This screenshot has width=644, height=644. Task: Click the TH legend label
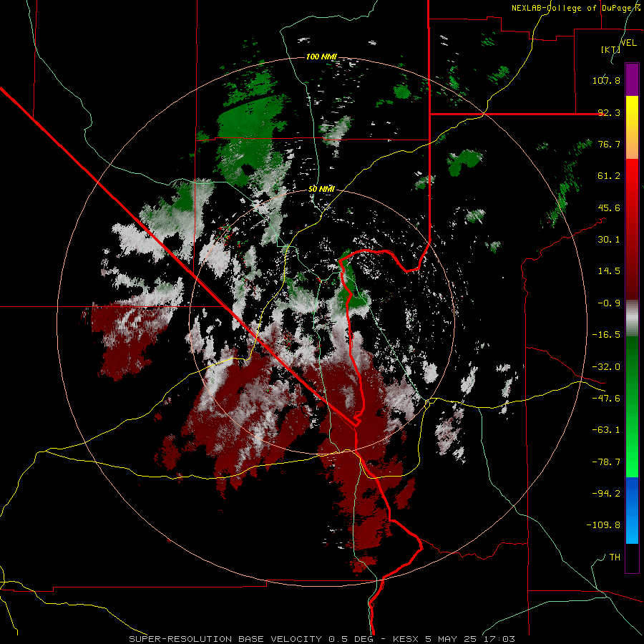point(615,557)
